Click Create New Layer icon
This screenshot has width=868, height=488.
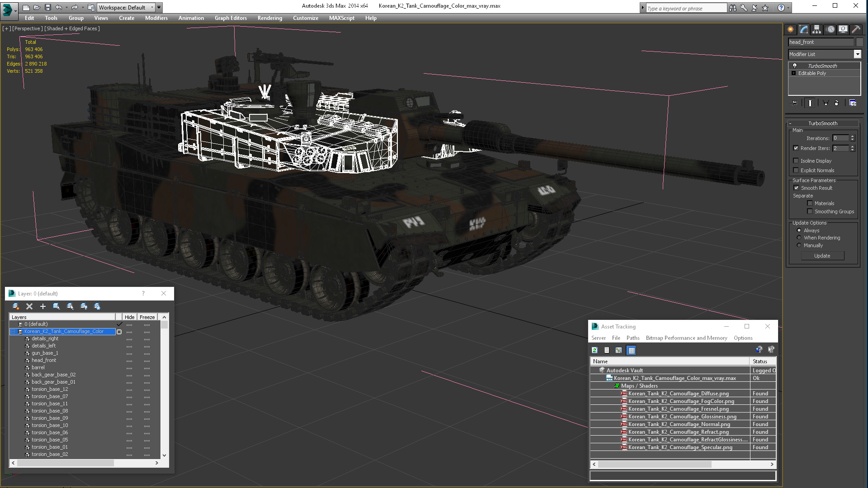point(16,306)
